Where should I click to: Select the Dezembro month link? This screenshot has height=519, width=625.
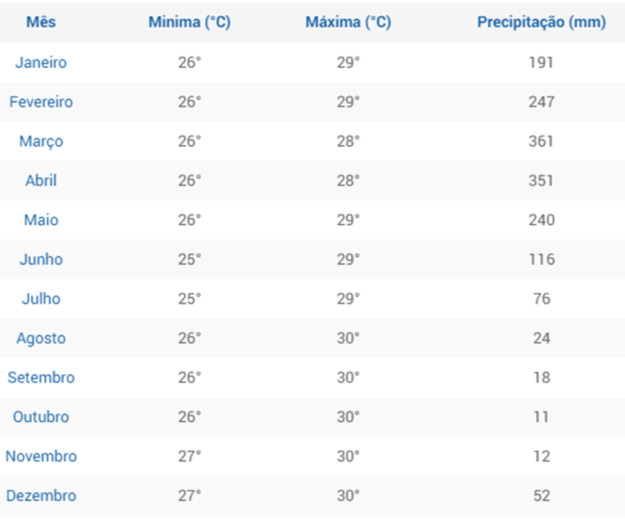pos(41,496)
